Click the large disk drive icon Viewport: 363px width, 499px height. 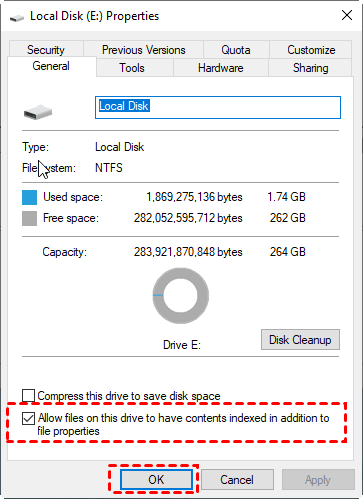[38, 112]
